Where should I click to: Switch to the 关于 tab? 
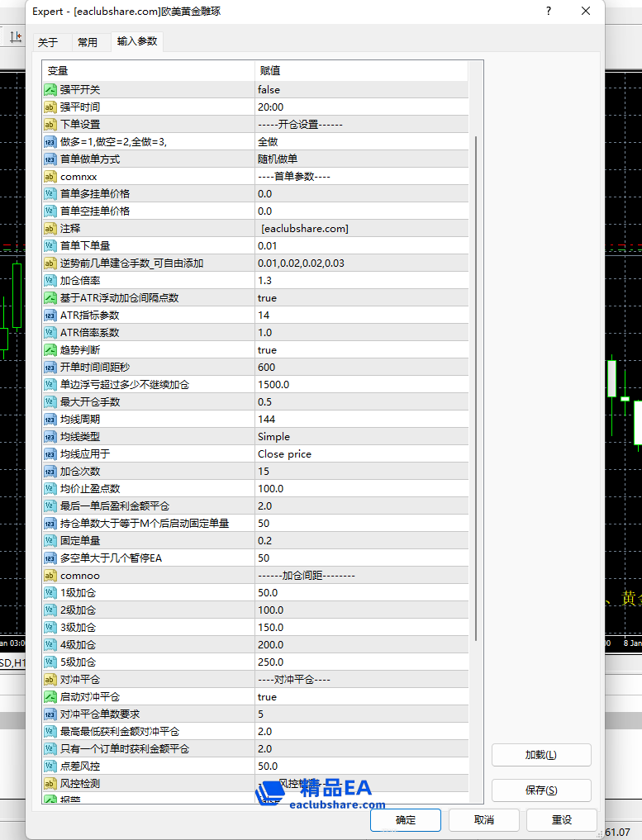pyautogui.click(x=48, y=42)
